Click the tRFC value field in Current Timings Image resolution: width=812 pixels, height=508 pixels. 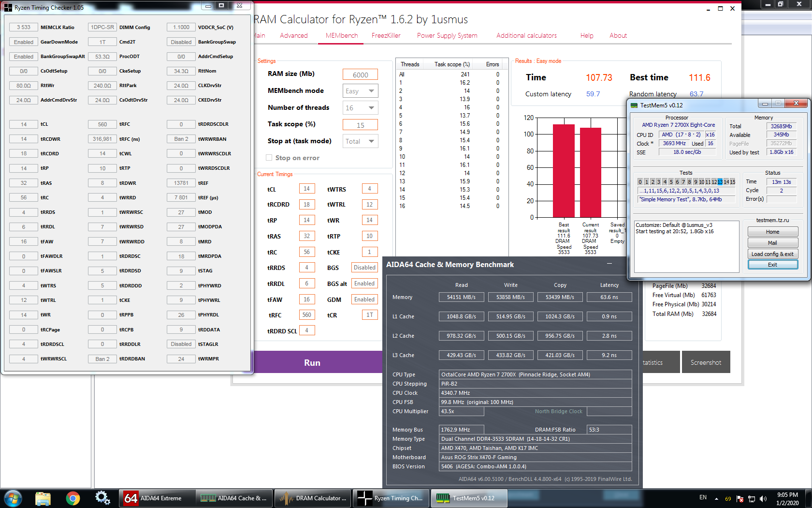pyautogui.click(x=306, y=314)
